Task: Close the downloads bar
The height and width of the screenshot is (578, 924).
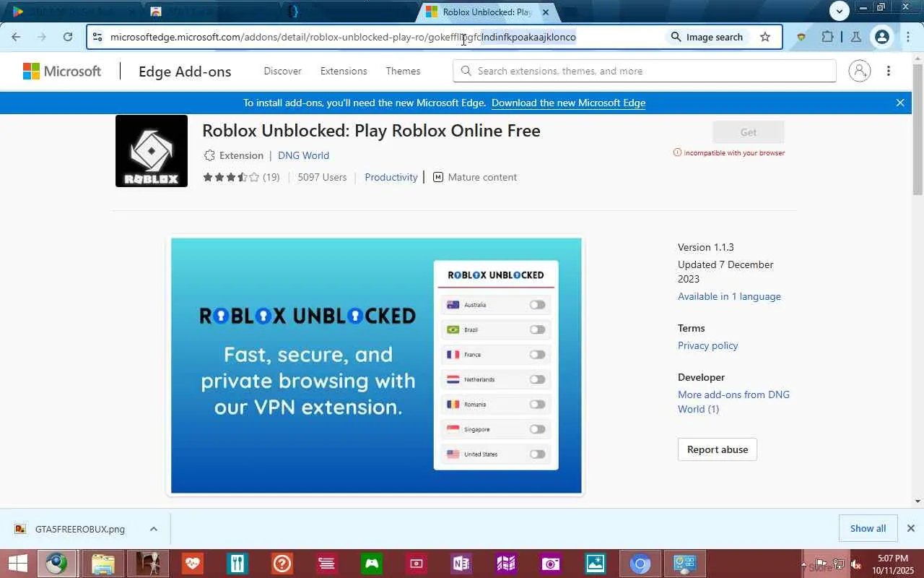Action: pyautogui.click(x=911, y=528)
